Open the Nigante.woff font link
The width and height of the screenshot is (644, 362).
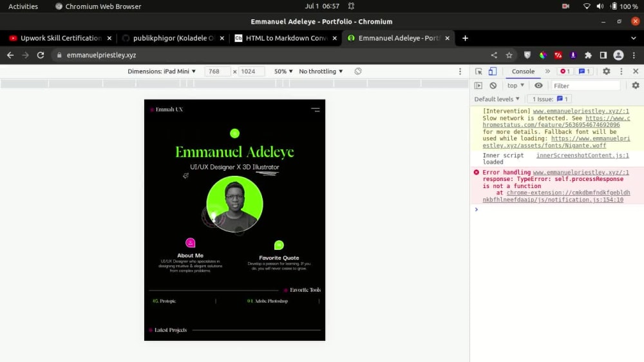pos(556,142)
